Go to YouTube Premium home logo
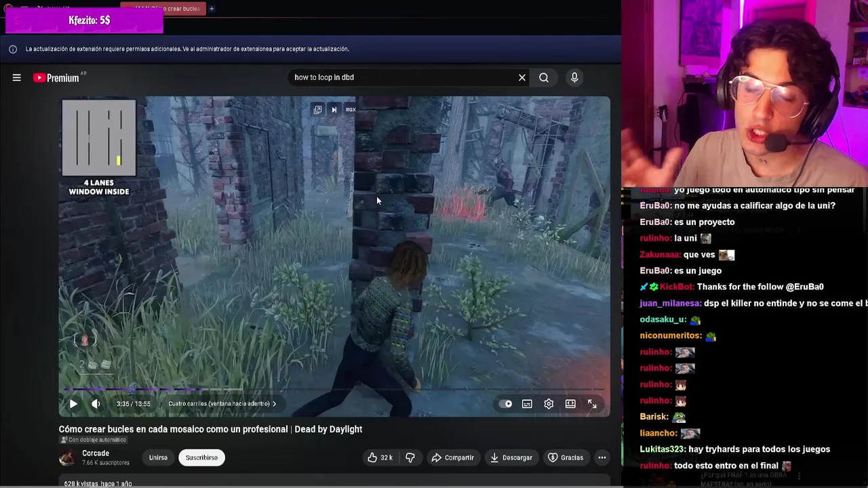Image resolution: width=868 pixels, height=488 pixels. coord(57,78)
